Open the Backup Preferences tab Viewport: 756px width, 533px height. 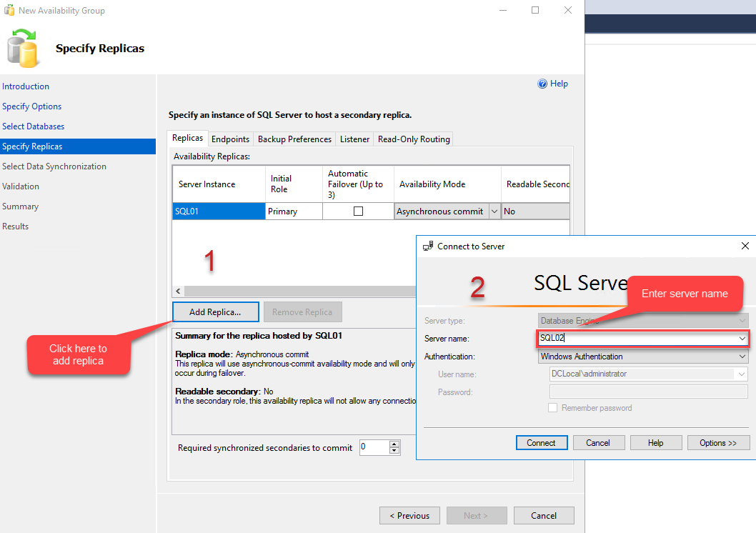(x=294, y=139)
